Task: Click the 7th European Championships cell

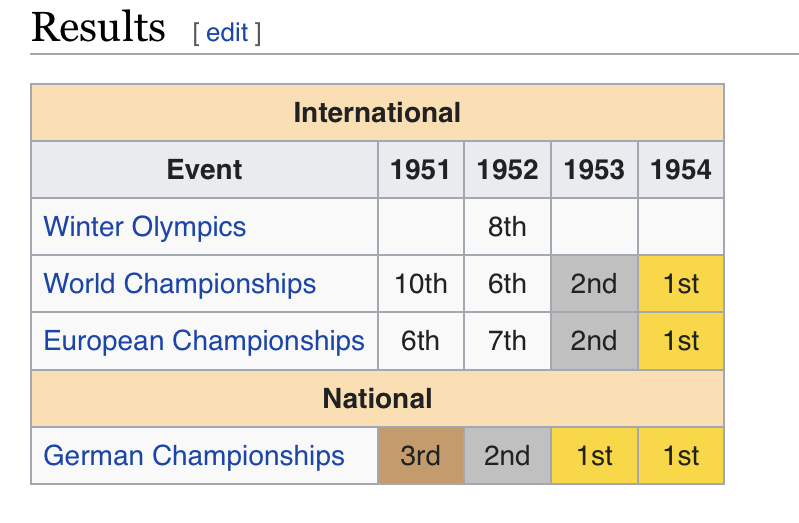Action: pyautogui.click(x=508, y=341)
